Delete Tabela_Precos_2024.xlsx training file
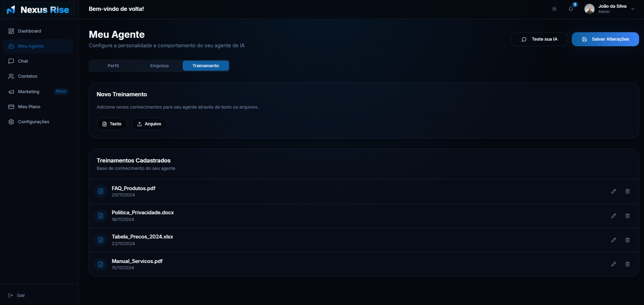Viewport: 644px width, 305px height. (628, 240)
